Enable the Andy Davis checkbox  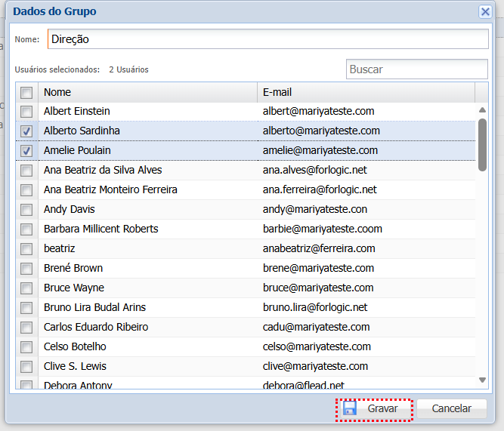(x=26, y=210)
